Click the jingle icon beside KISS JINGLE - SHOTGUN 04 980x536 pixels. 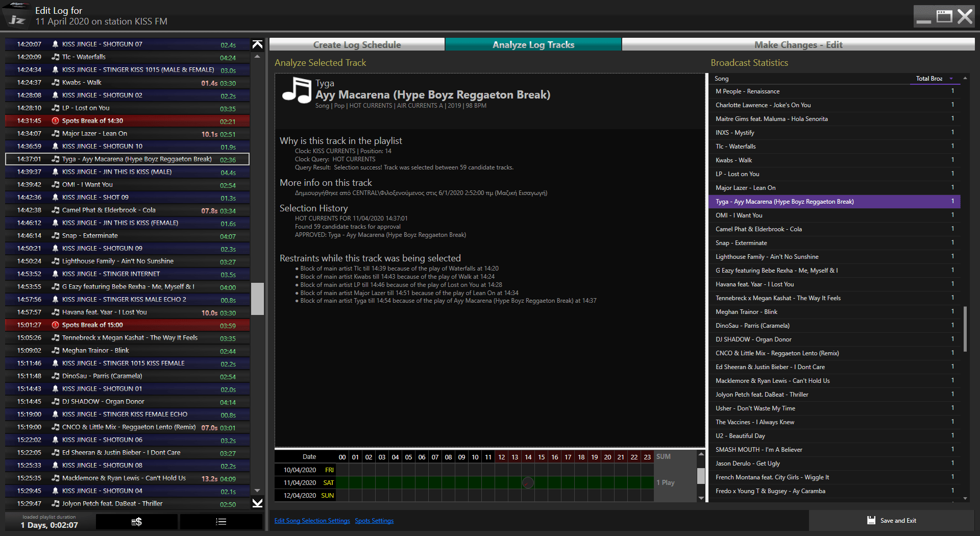pos(55,491)
